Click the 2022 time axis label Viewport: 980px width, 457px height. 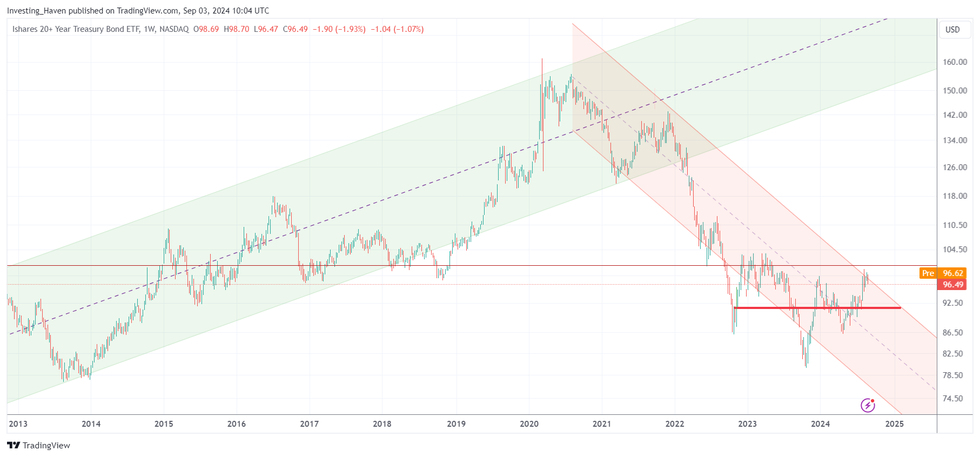675,424
